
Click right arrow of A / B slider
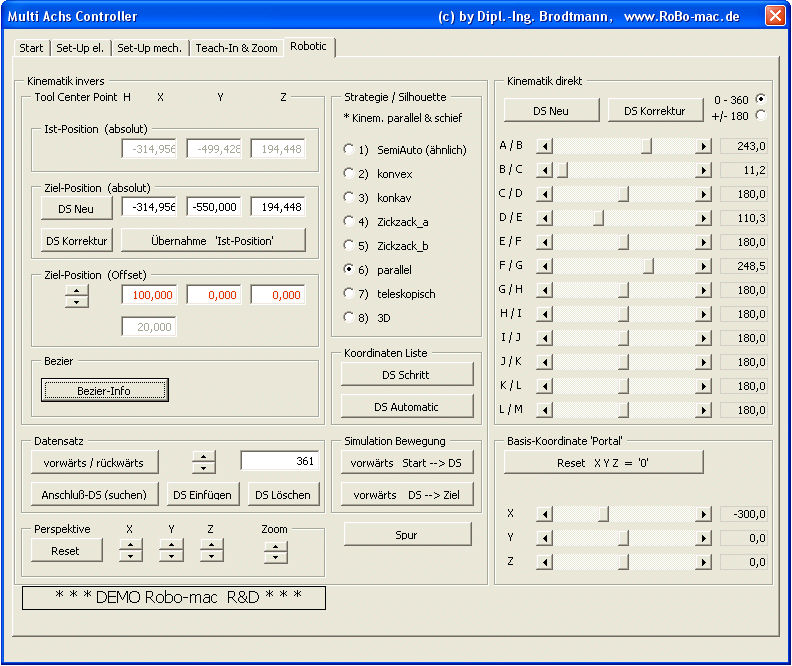point(704,146)
